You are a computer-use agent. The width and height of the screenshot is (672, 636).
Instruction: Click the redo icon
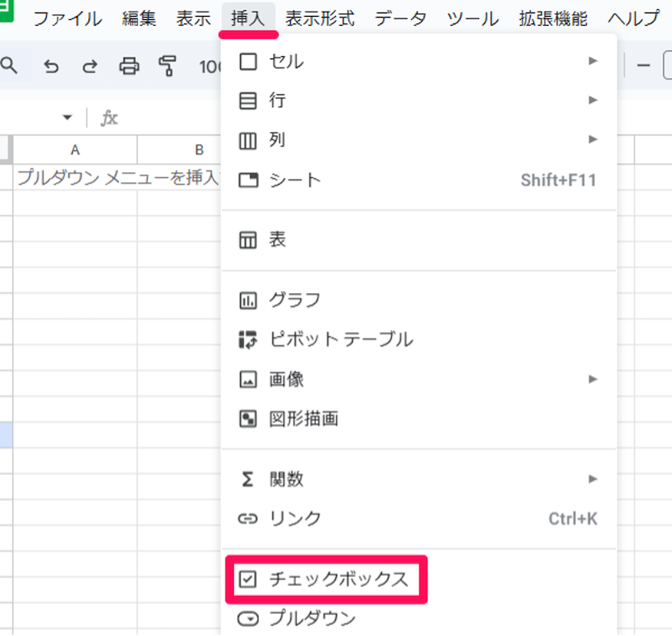point(89,67)
